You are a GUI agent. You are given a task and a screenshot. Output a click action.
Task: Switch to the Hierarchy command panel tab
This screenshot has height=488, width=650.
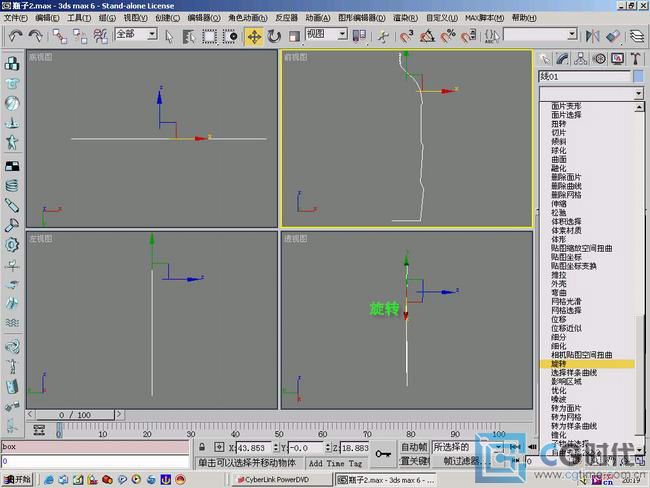pyautogui.click(x=580, y=59)
